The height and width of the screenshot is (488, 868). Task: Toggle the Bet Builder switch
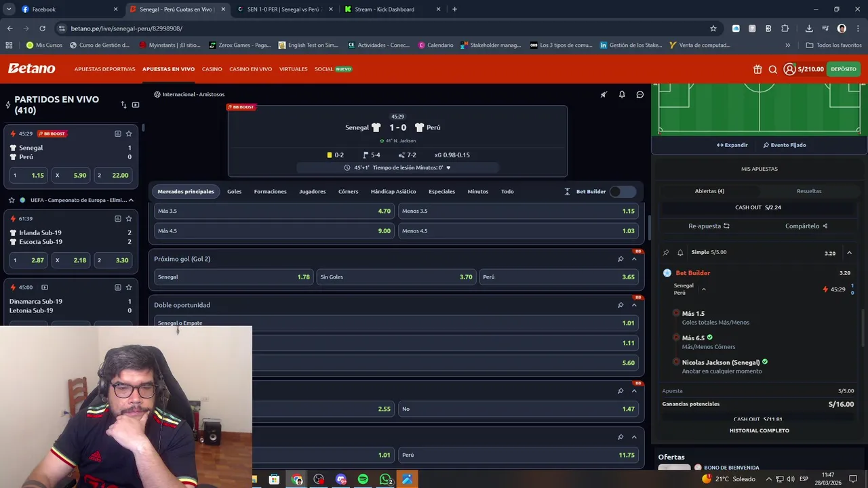623,192
